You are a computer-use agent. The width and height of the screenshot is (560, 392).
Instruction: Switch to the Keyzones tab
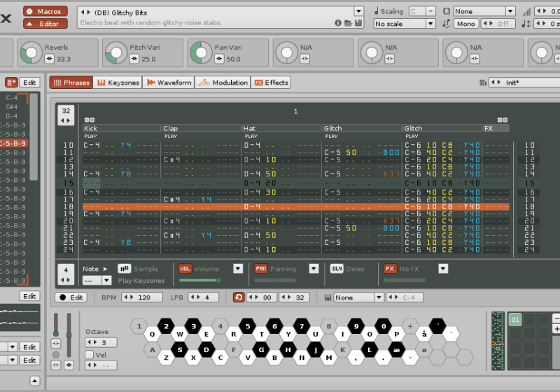click(x=118, y=83)
